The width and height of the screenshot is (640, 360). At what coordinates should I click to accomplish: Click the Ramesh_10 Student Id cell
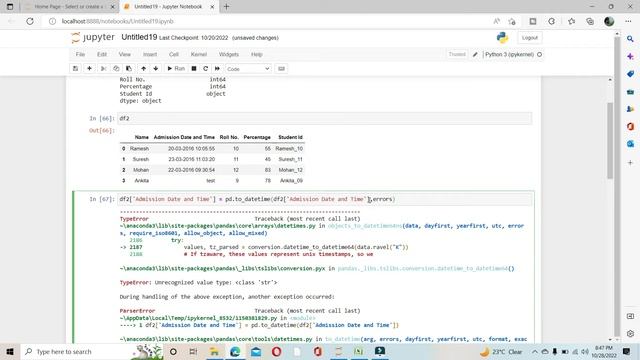(x=289, y=149)
